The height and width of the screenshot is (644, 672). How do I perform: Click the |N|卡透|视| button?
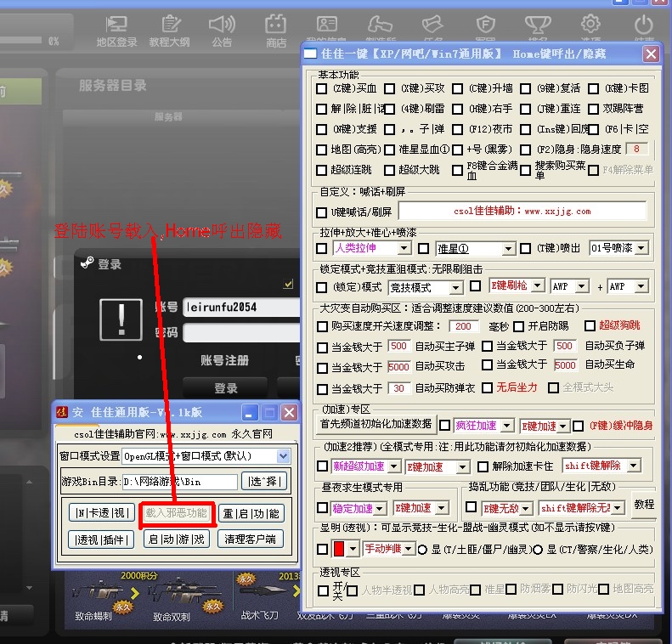102,513
